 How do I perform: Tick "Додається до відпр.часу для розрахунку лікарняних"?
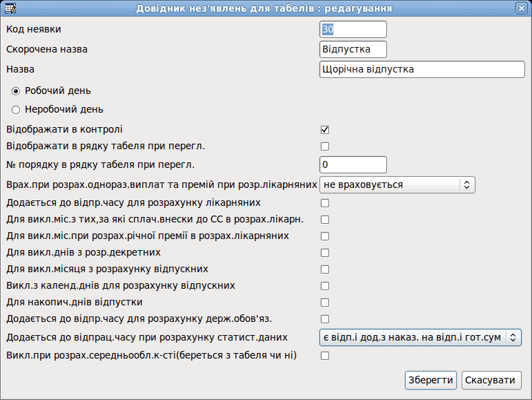click(x=325, y=203)
